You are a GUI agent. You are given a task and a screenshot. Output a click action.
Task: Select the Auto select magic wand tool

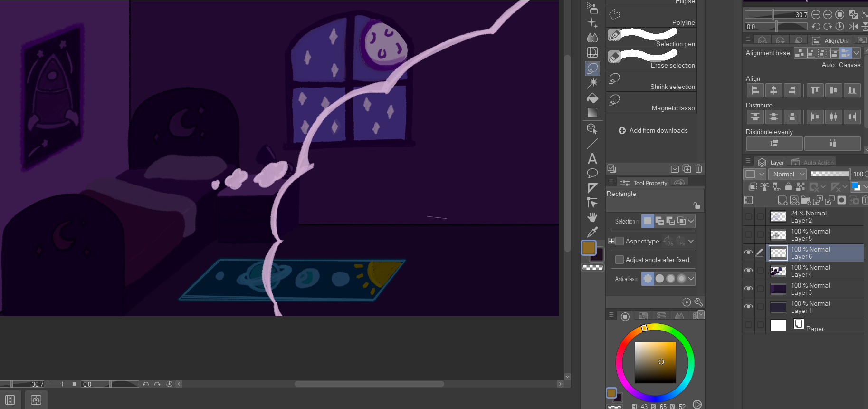point(592,83)
